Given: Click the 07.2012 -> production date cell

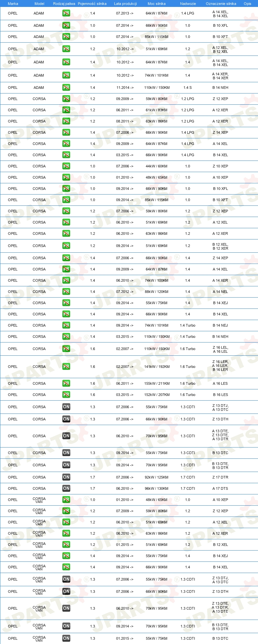Looking at the screenshot, I should click(125, 292).
